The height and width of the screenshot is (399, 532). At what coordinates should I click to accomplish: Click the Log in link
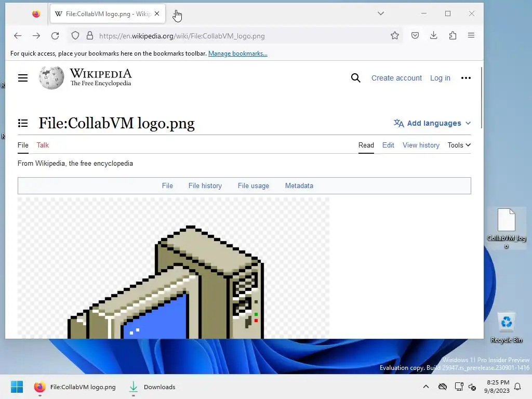click(x=440, y=78)
